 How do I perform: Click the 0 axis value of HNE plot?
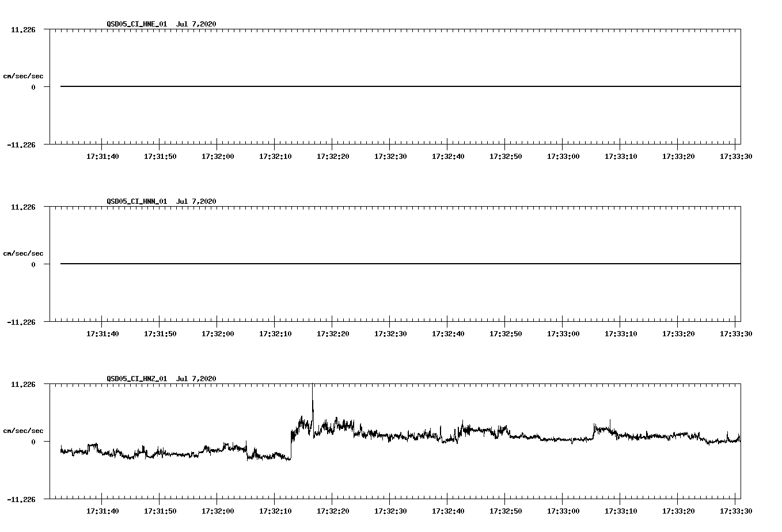pos(33,87)
